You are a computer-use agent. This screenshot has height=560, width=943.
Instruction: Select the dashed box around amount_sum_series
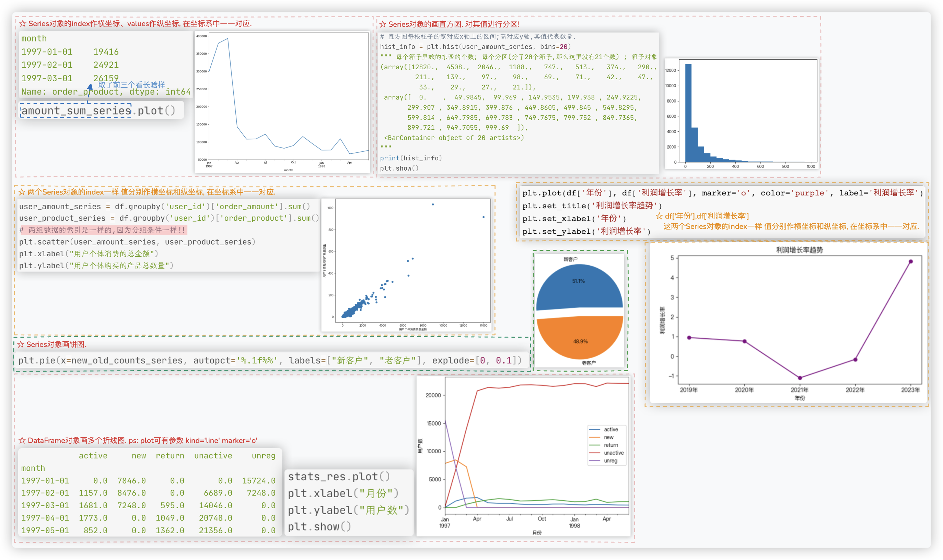[x=75, y=110]
